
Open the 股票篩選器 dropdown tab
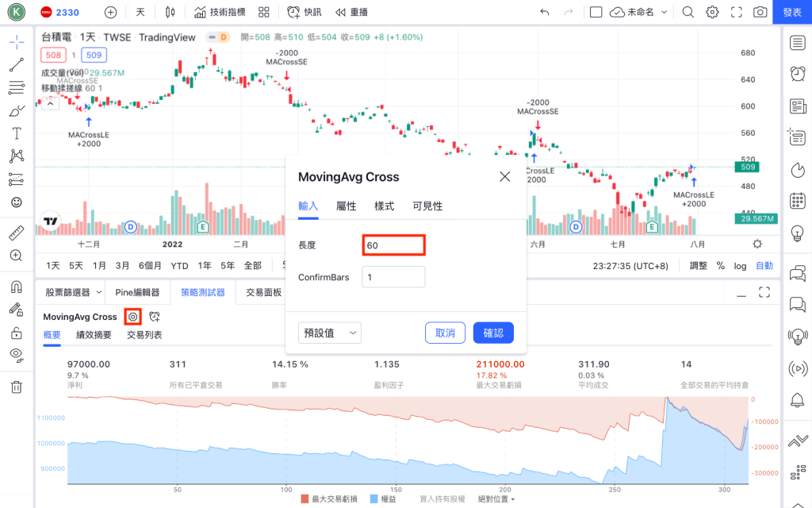pyautogui.click(x=73, y=292)
